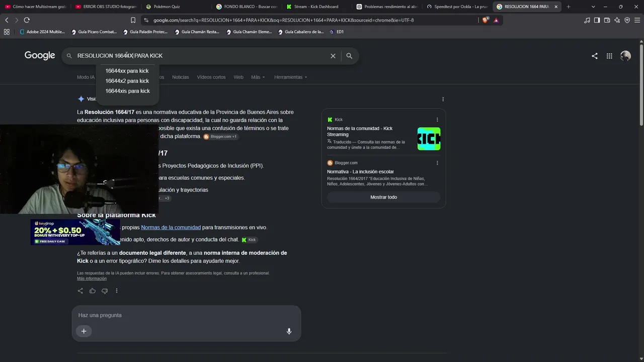Open the Vídeos cortos results tab

211,77
